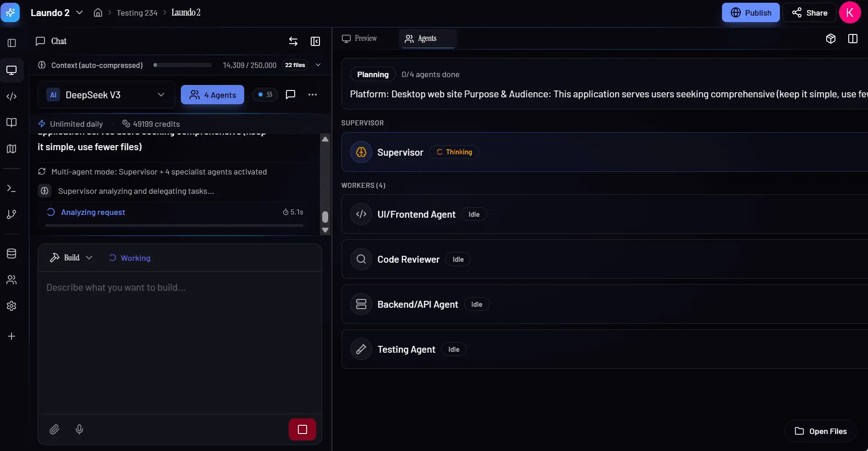This screenshot has height=451, width=868.
Task: Click the Working status indicator
Action: click(x=129, y=258)
